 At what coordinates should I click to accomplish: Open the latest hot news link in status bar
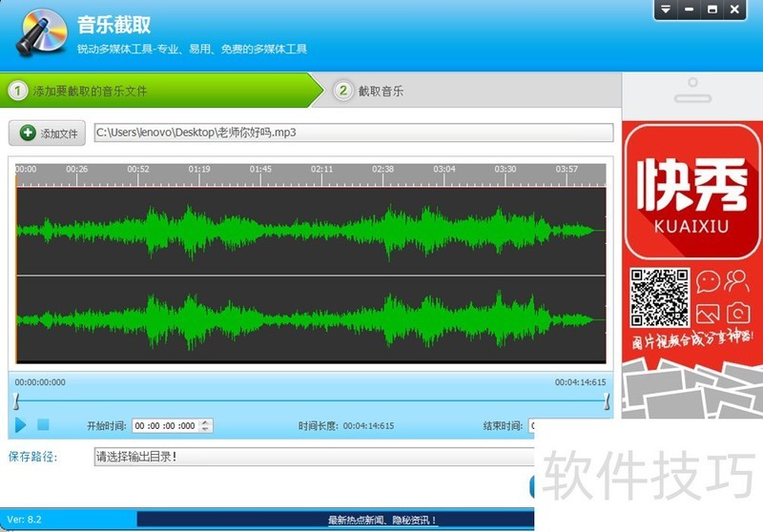click(x=382, y=521)
